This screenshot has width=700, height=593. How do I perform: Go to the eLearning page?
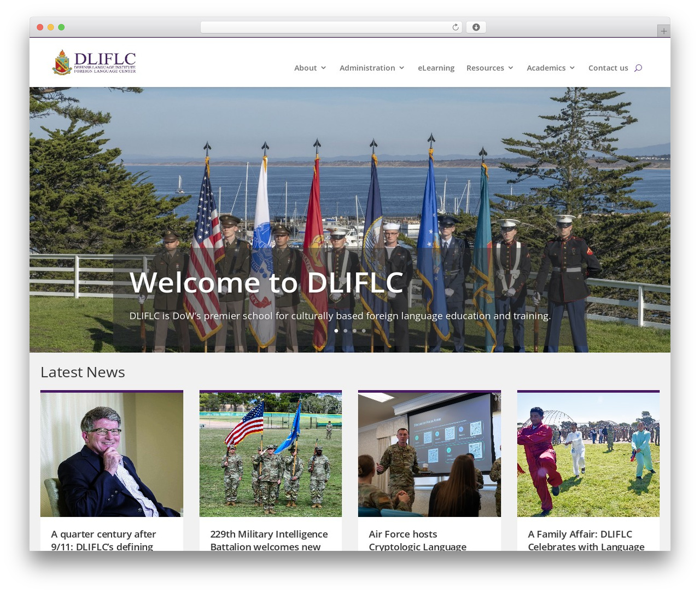pyautogui.click(x=436, y=68)
